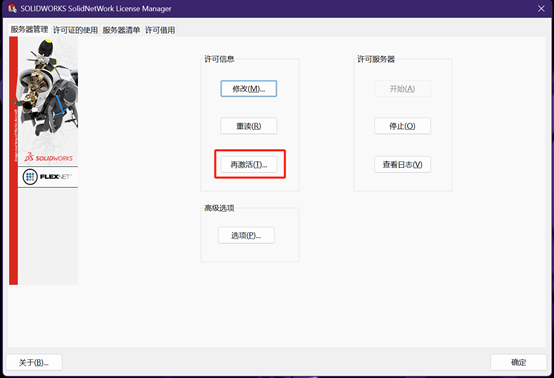Click the 再激活(T)... button
This screenshot has height=378, width=554.
tap(248, 165)
